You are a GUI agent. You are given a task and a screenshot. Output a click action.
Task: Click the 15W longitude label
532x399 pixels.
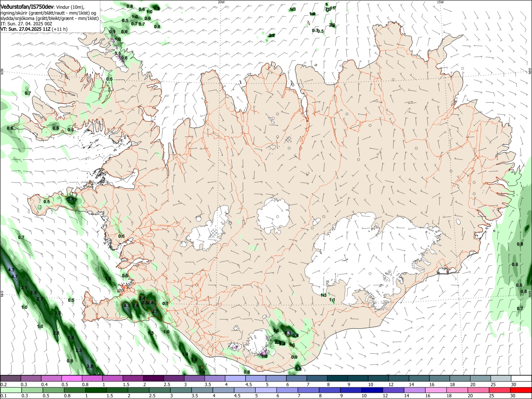440,2
